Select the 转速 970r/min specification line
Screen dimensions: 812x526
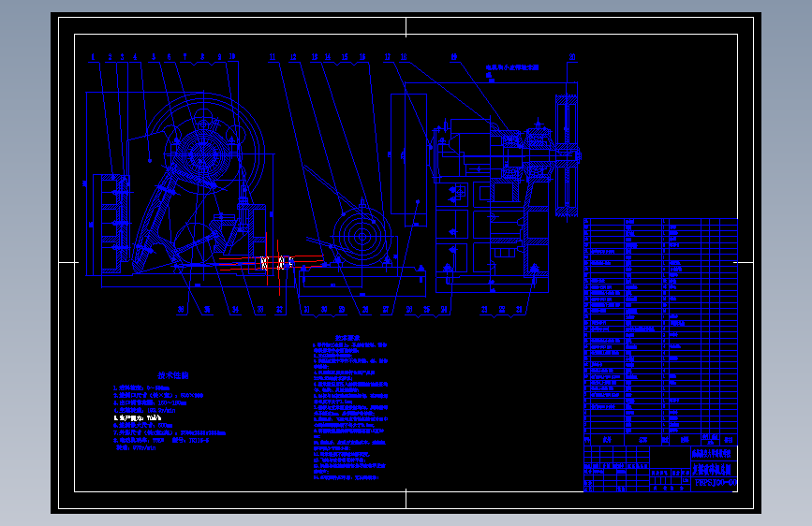(136, 447)
